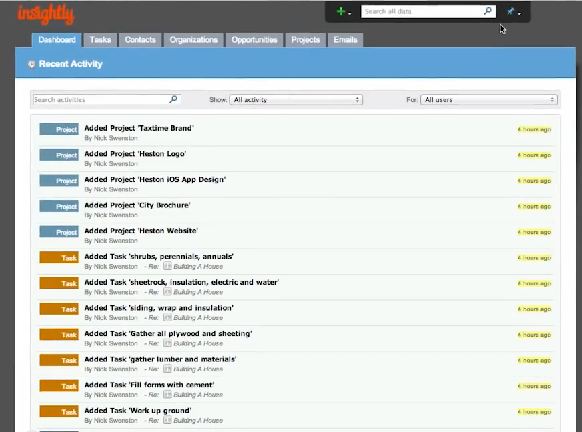
Task: Click Building A House link under Work up ground
Action: [198, 420]
